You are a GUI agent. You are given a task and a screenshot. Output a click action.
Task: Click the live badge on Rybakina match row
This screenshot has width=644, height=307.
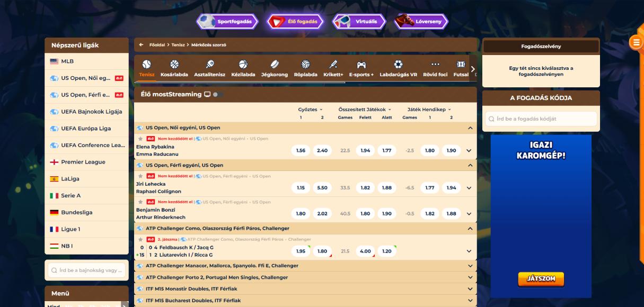click(x=151, y=139)
